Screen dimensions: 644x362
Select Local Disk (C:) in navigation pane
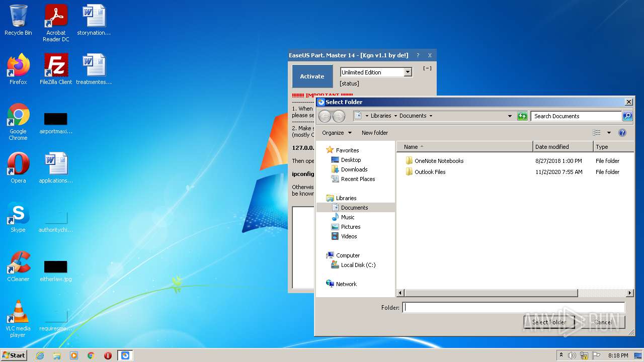pyautogui.click(x=358, y=265)
